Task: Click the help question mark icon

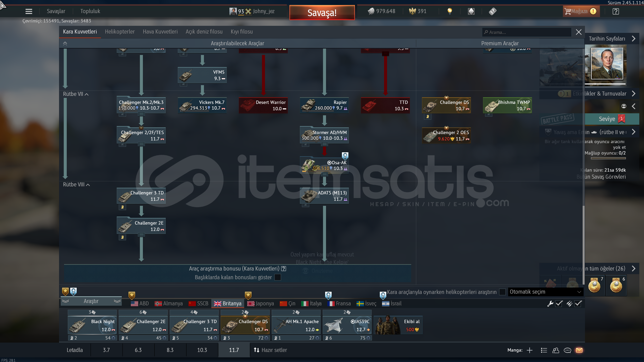Action: (616, 11)
